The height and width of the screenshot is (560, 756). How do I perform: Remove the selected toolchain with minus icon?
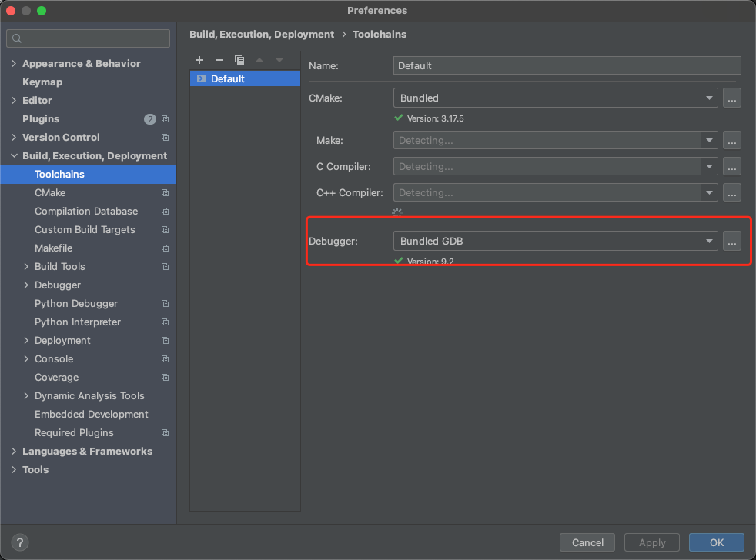point(219,60)
